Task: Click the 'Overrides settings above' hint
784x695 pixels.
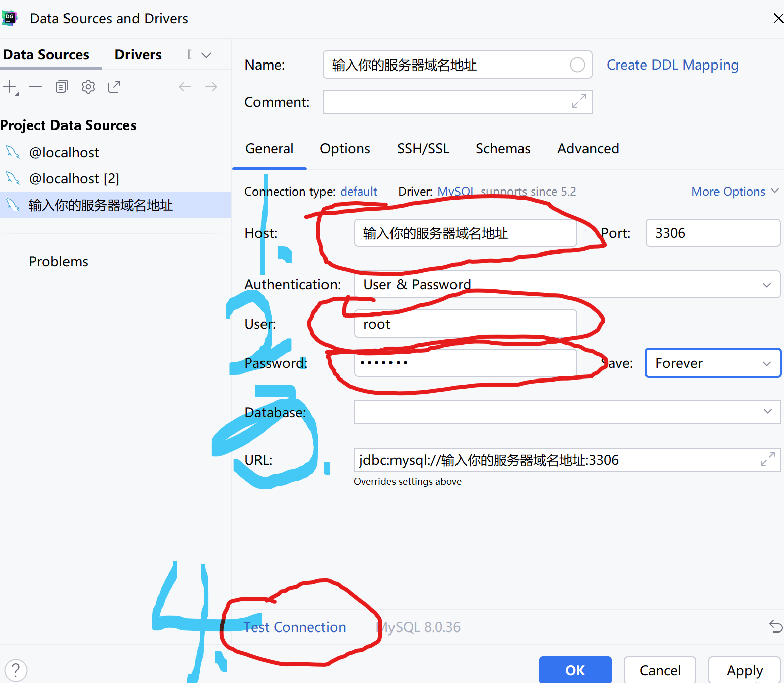Action: point(408,481)
